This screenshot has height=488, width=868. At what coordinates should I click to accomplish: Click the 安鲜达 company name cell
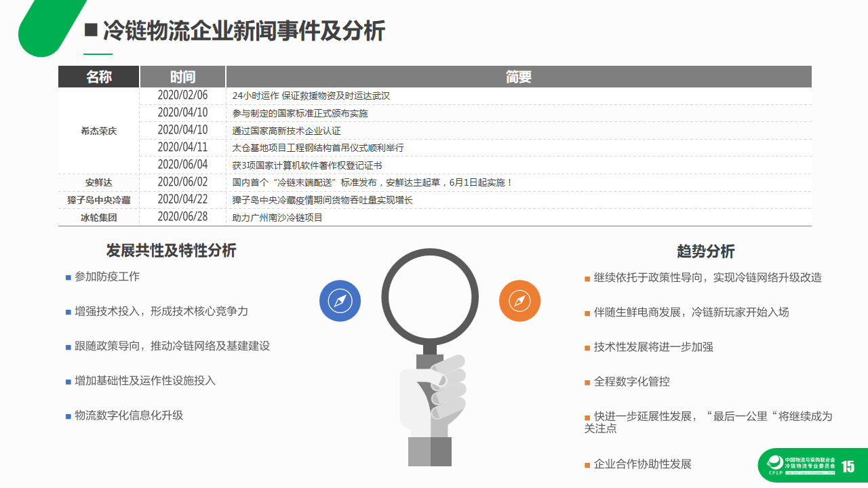click(x=99, y=182)
